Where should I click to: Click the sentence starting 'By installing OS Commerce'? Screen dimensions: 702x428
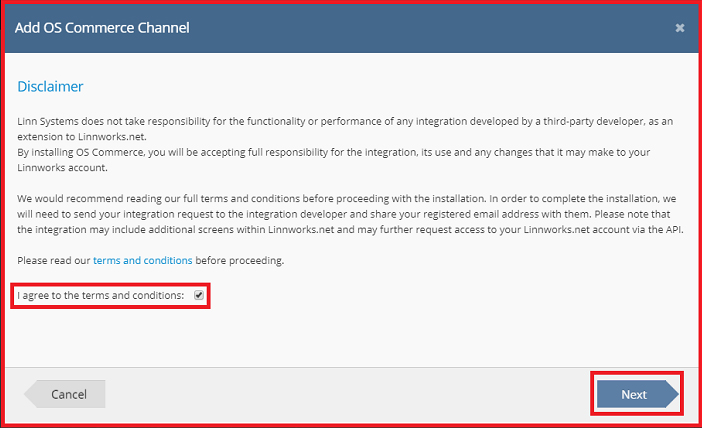334,160
